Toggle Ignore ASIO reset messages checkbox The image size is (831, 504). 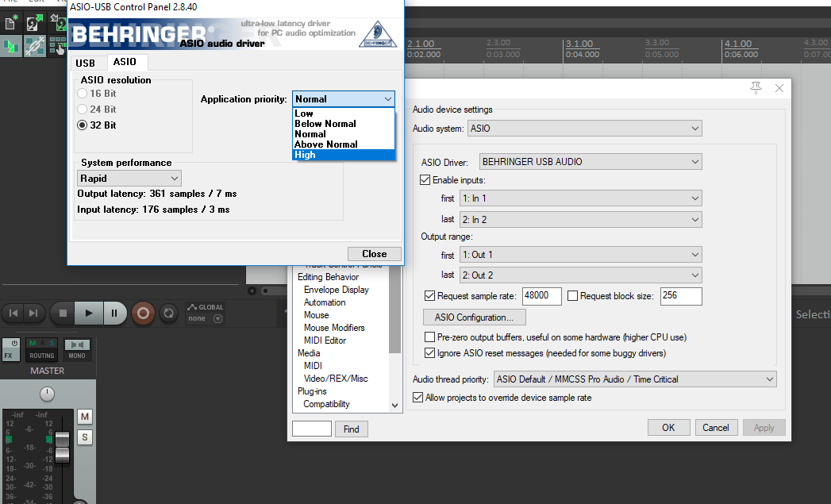430,353
